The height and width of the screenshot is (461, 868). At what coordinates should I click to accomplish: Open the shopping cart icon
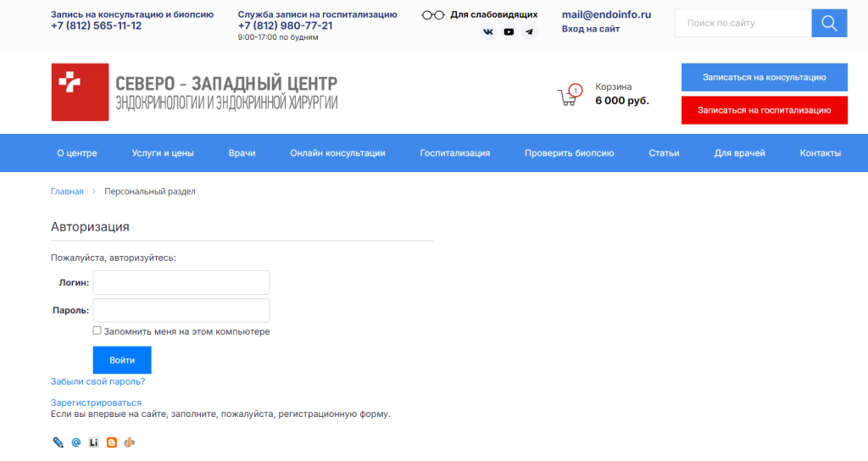click(569, 95)
